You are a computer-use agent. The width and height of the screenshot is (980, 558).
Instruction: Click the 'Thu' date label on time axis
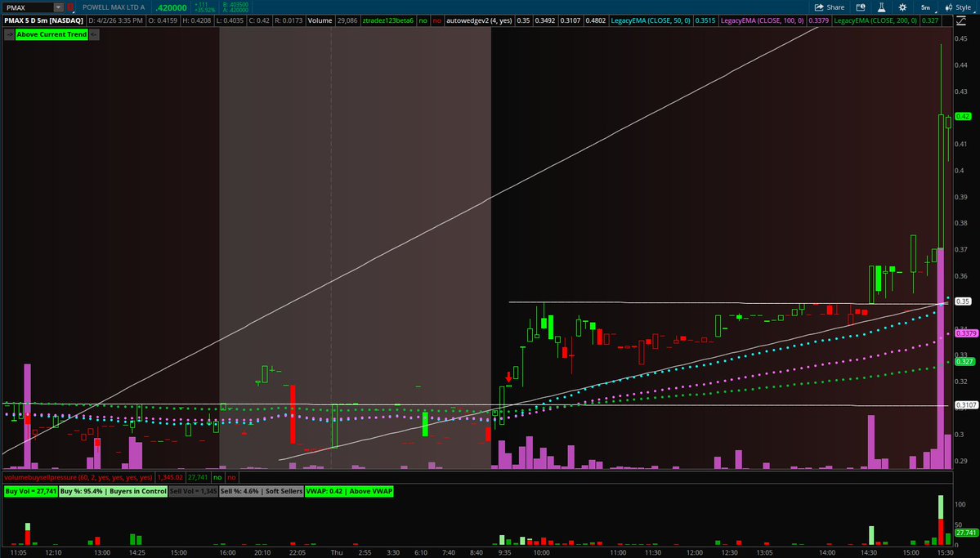(337, 552)
